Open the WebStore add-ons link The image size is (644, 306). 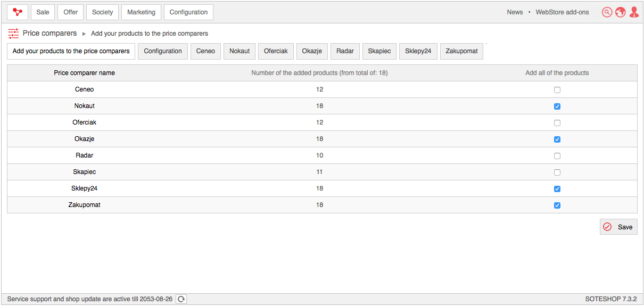tap(562, 12)
